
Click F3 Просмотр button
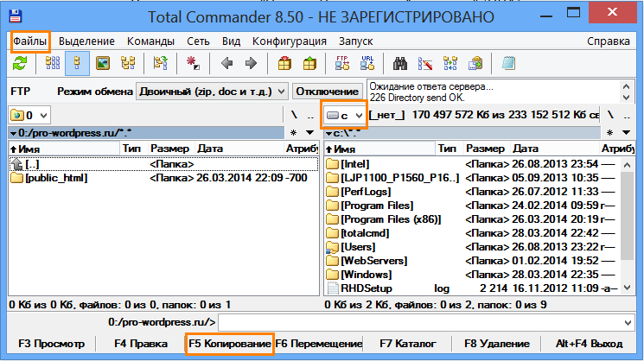pyautogui.click(x=52, y=344)
